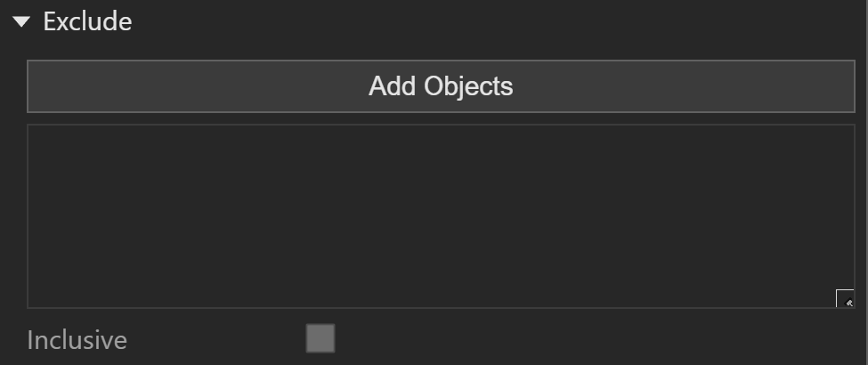Add objects to the exclude list

(x=441, y=86)
